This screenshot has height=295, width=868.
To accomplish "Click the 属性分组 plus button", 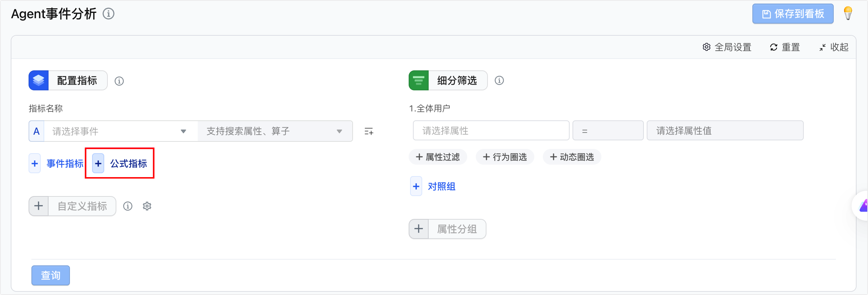I will click(419, 229).
